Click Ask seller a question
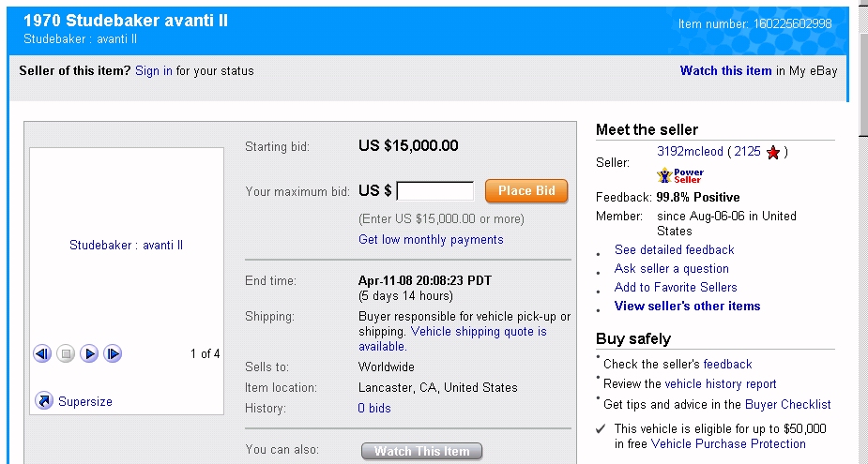 pos(671,268)
